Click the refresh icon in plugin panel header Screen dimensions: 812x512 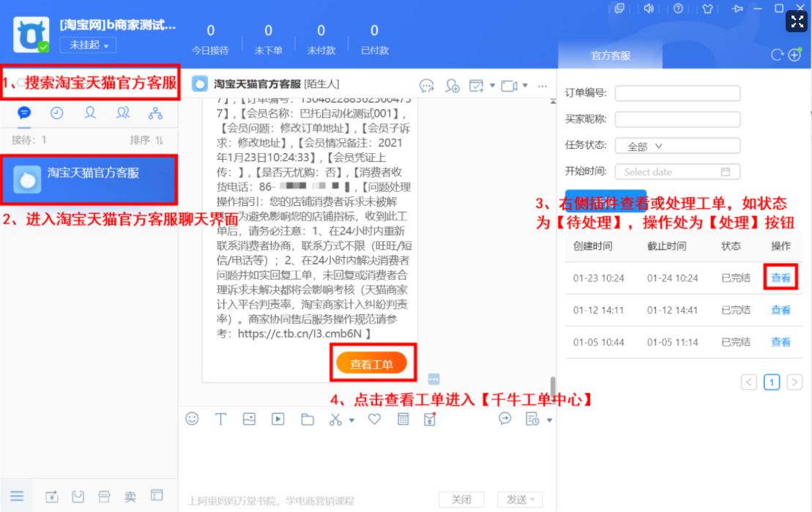coord(777,55)
